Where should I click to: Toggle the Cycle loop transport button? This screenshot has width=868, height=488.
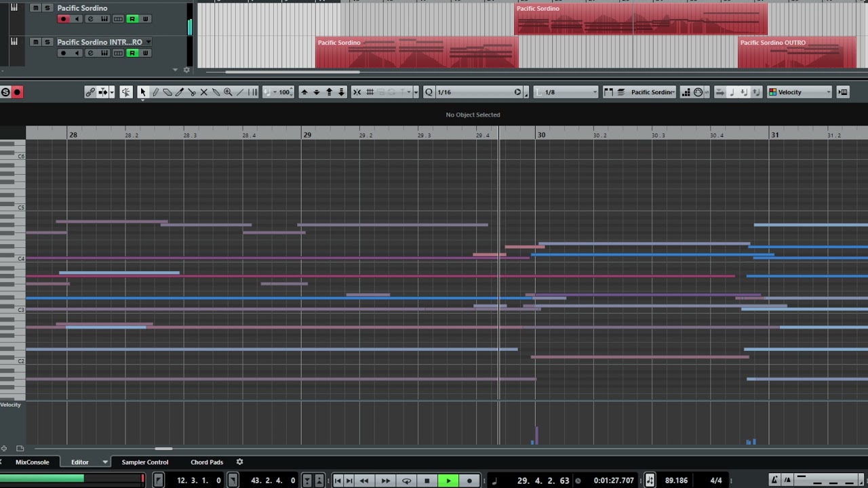406,481
